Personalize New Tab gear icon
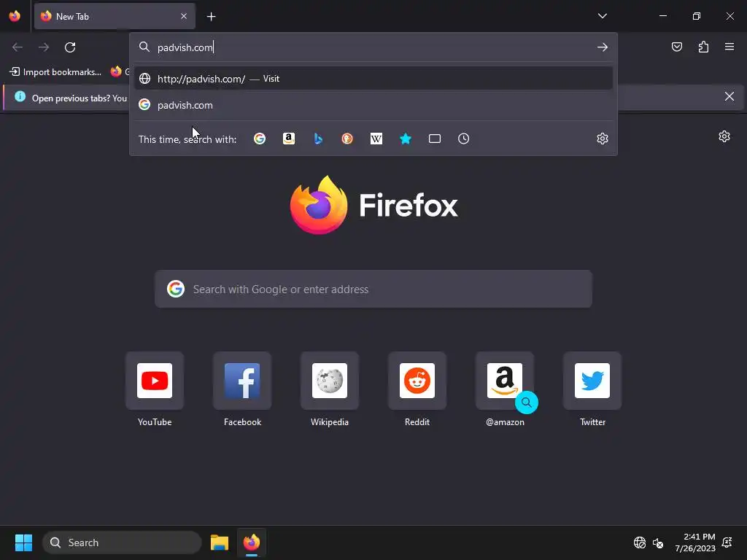This screenshot has height=560, width=747. click(x=724, y=136)
